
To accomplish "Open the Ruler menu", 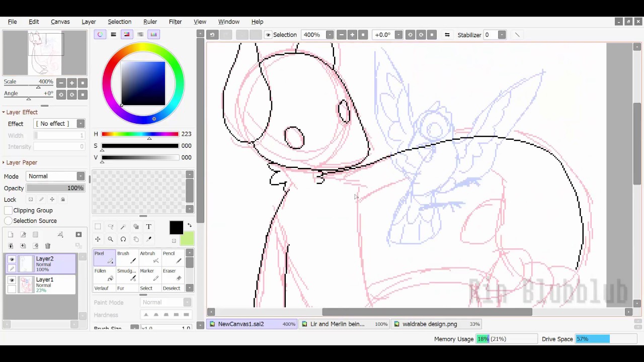I will click(150, 22).
